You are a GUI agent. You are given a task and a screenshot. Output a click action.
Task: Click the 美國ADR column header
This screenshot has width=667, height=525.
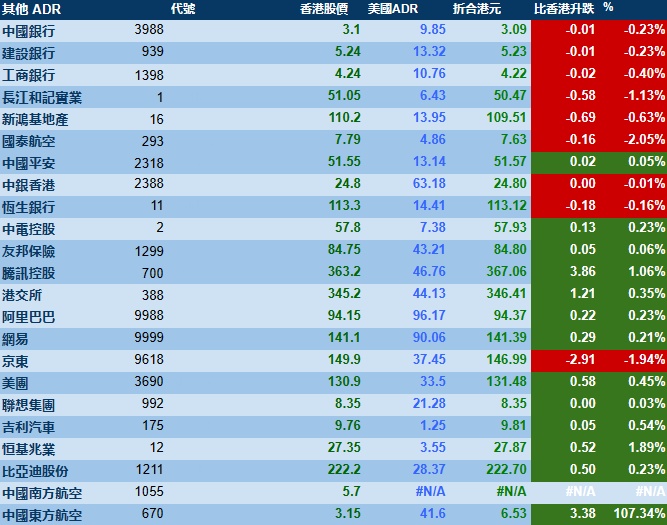point(393,9)
